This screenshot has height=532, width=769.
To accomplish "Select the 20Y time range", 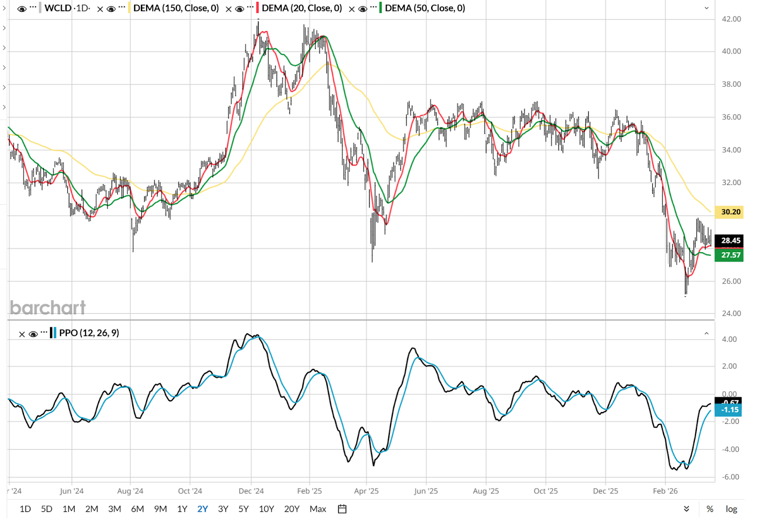I will [292, 509].
